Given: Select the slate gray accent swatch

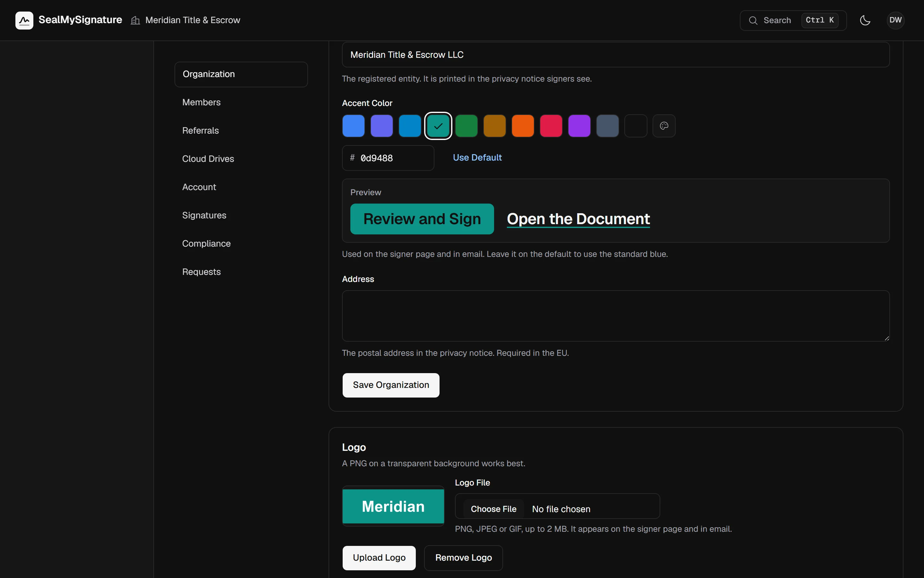Looking at the screenshot, I should coord(608,126).
